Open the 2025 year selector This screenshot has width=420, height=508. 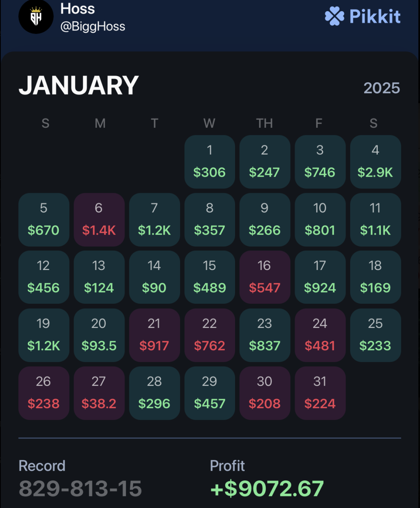[x=381, y=88]
